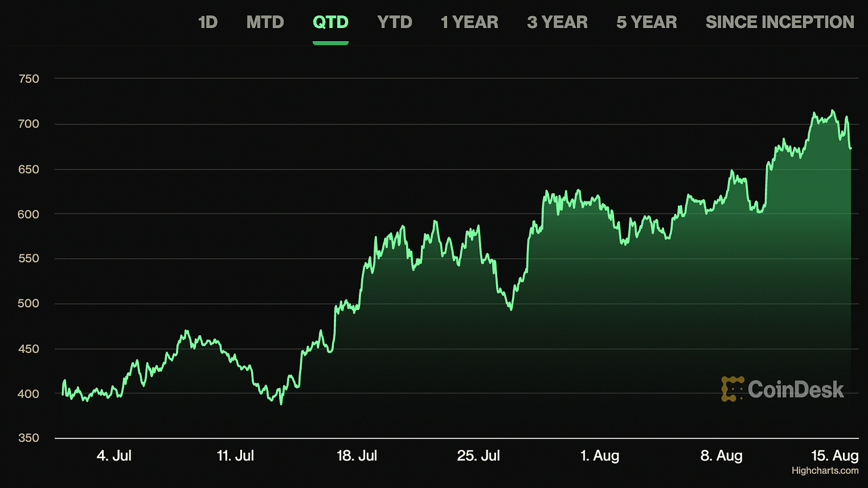
Task: Select the 1D time range tab
Action: click(207, 23)
